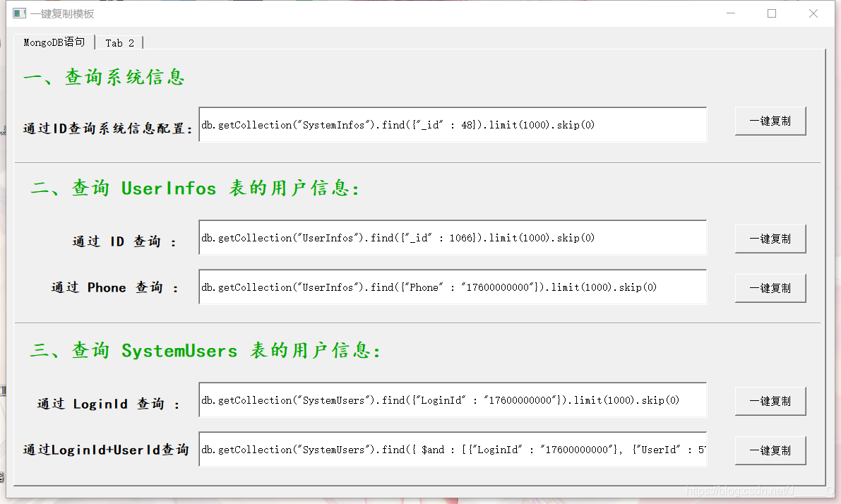This screenshot has width=841, height=504.
Task: Select the "MongoDB语句" tab
Action: (54, 42)
